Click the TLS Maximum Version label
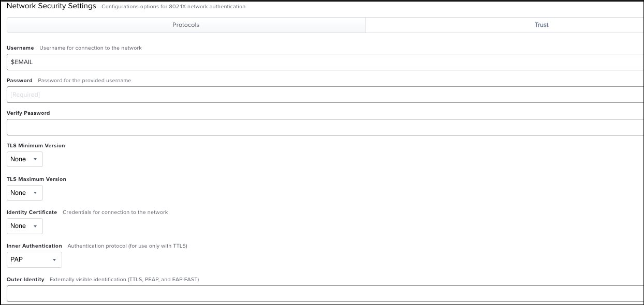 [36, 179]
